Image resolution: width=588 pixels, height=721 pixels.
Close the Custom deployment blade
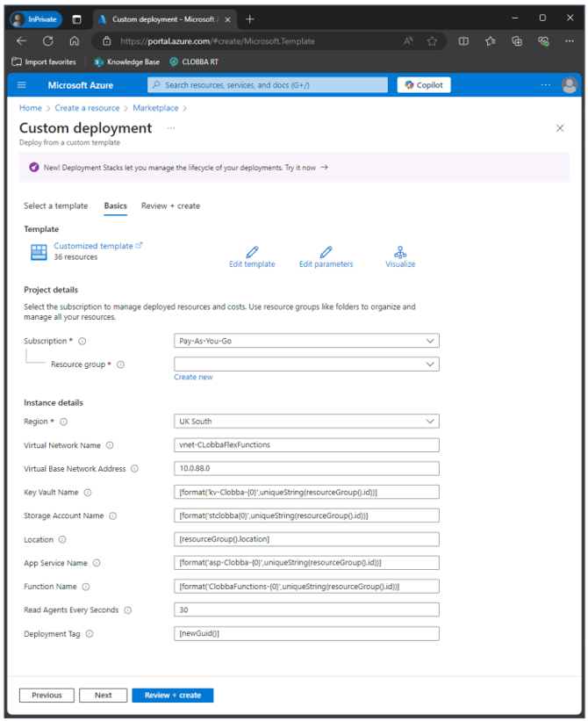click(x=560, y=128)
